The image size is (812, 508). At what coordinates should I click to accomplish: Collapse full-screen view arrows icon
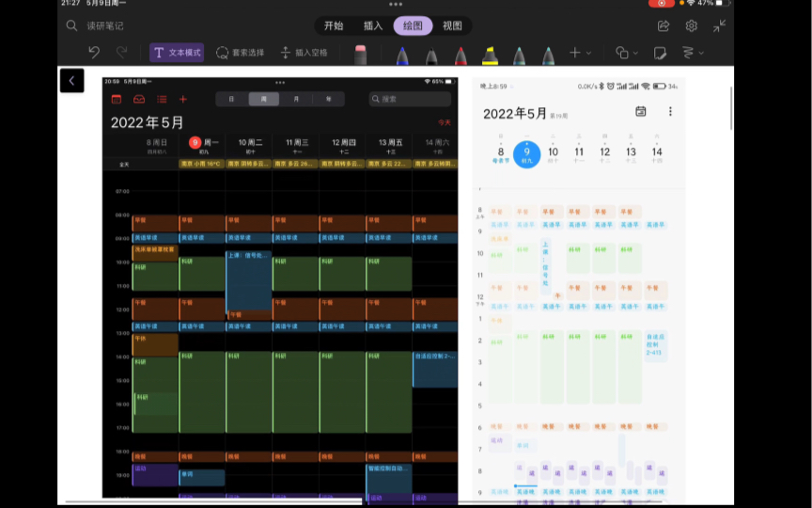point(719,25)
